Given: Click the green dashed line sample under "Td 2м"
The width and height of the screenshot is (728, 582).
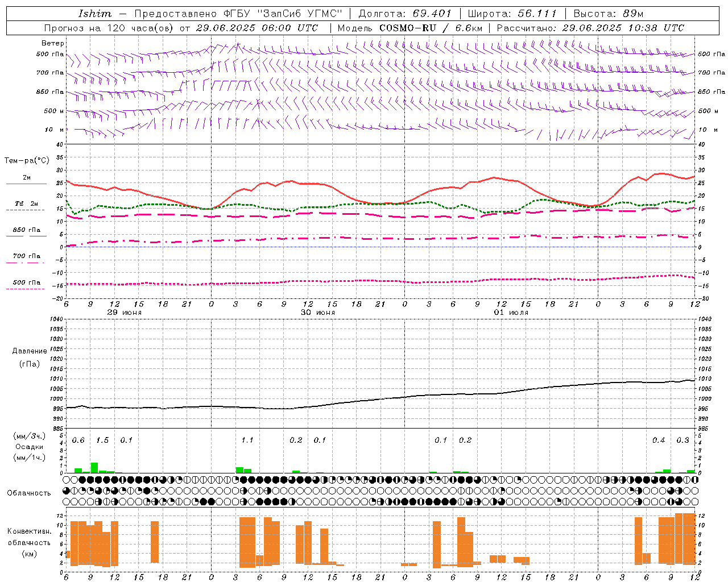Looking at the screenshot, I should point(26,210).
